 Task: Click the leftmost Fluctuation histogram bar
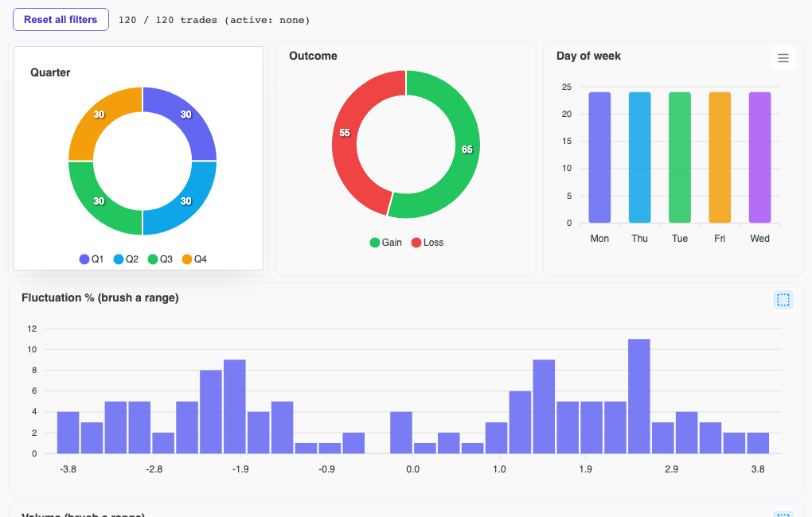pos(68,433)
